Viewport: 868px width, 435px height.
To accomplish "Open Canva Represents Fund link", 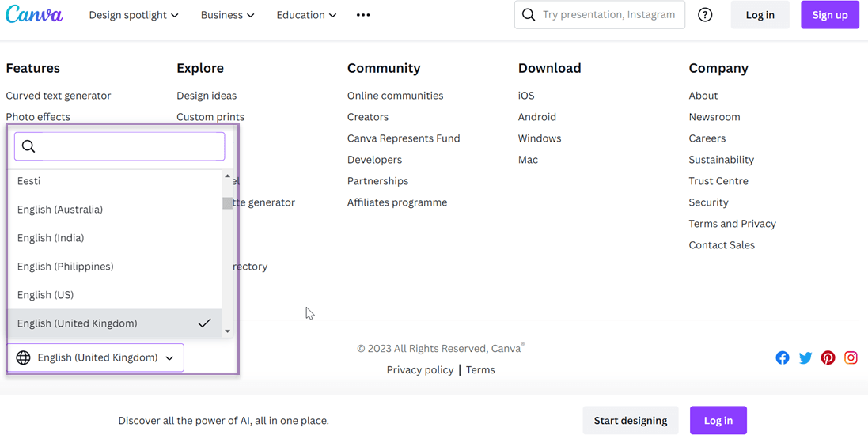I will click(x=404, y=138).
